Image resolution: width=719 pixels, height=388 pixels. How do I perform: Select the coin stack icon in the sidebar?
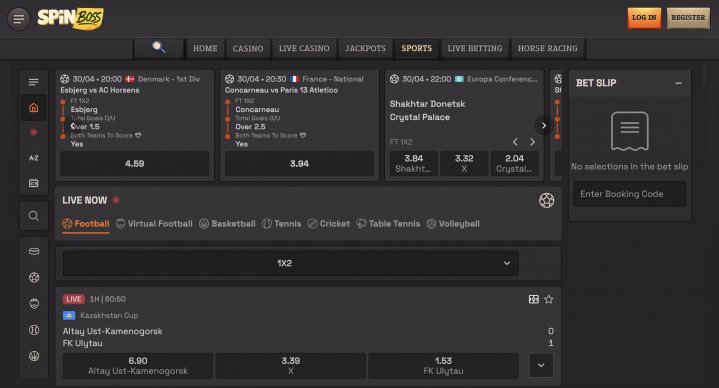click(x=33, y=251)
